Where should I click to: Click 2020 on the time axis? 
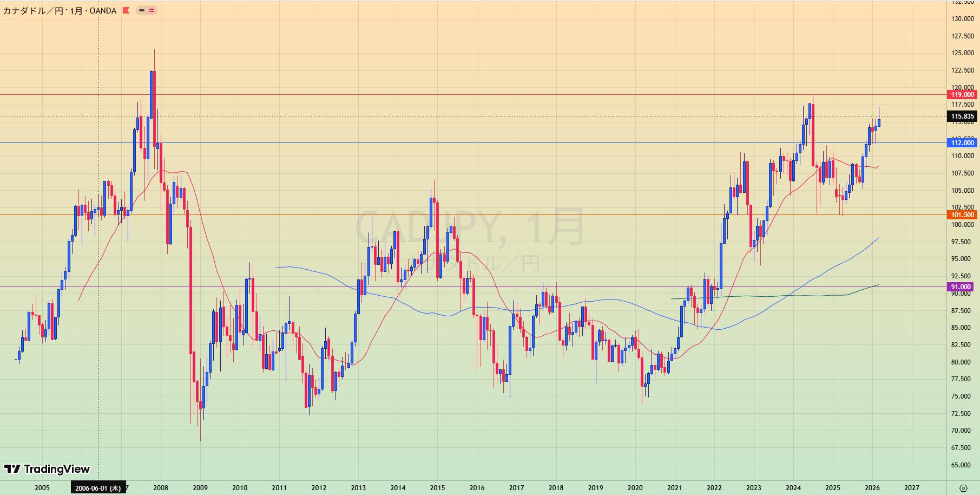coord(635,488)
